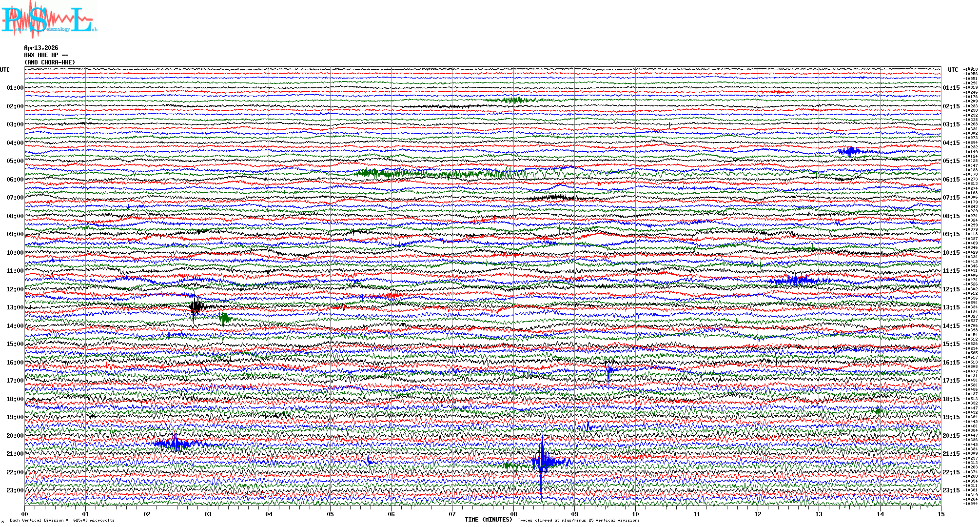Click the small green spike after 13:00 event

click(x=224, y=319)
